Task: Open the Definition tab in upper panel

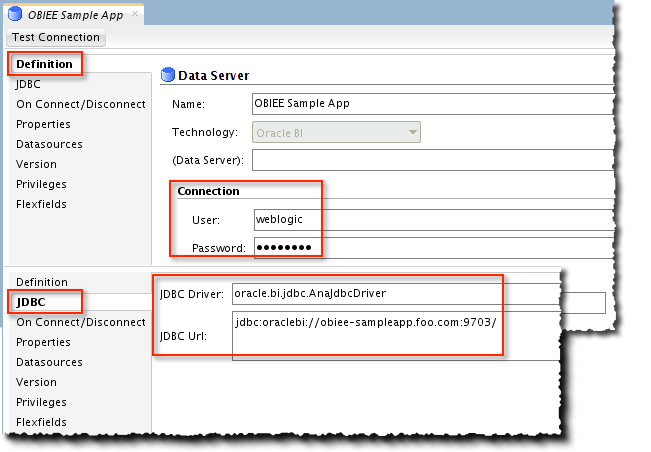Action: 44,64
